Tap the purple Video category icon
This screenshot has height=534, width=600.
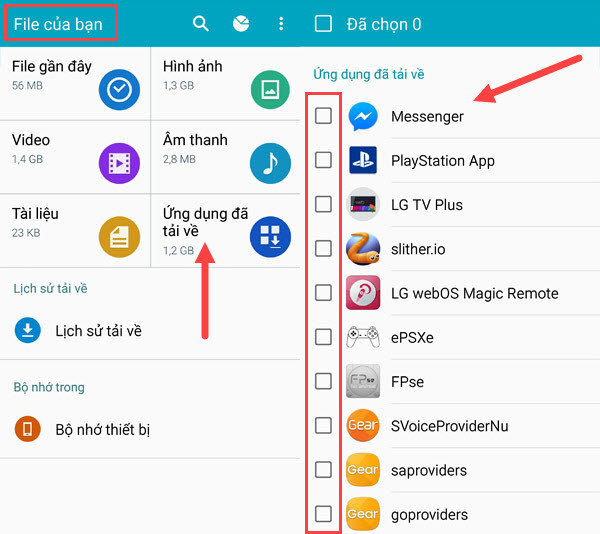pyautogui.click(x=119, y=163)
